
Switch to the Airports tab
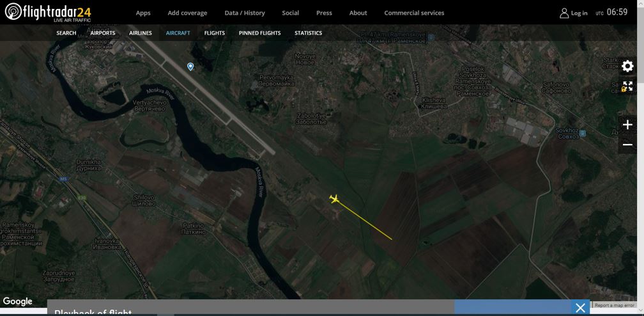(103, 33)
